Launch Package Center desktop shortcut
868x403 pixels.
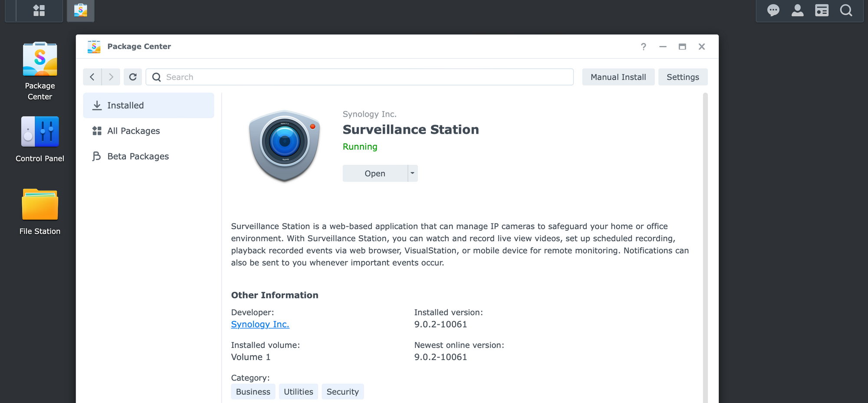(x=40, y=72)
